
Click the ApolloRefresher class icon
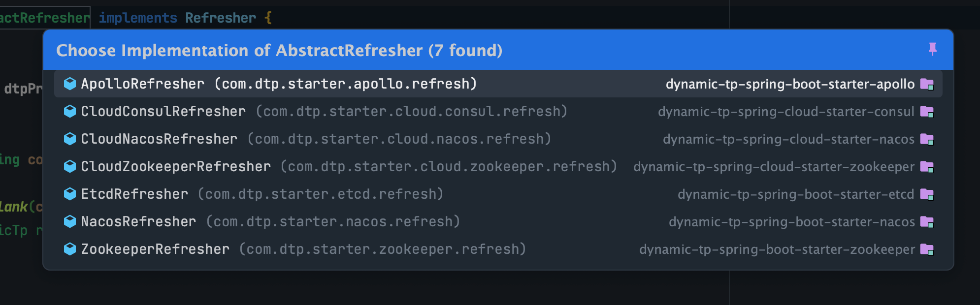click(70, 84)
